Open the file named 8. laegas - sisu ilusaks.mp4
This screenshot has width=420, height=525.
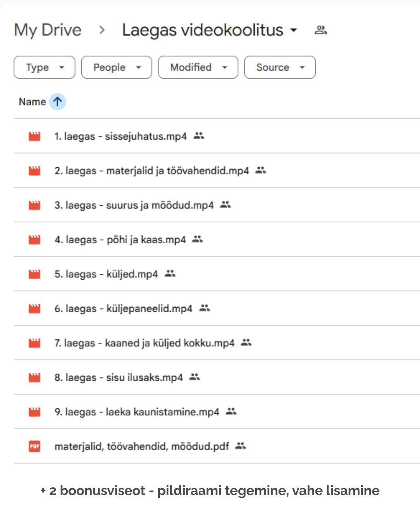pos(118,377)
